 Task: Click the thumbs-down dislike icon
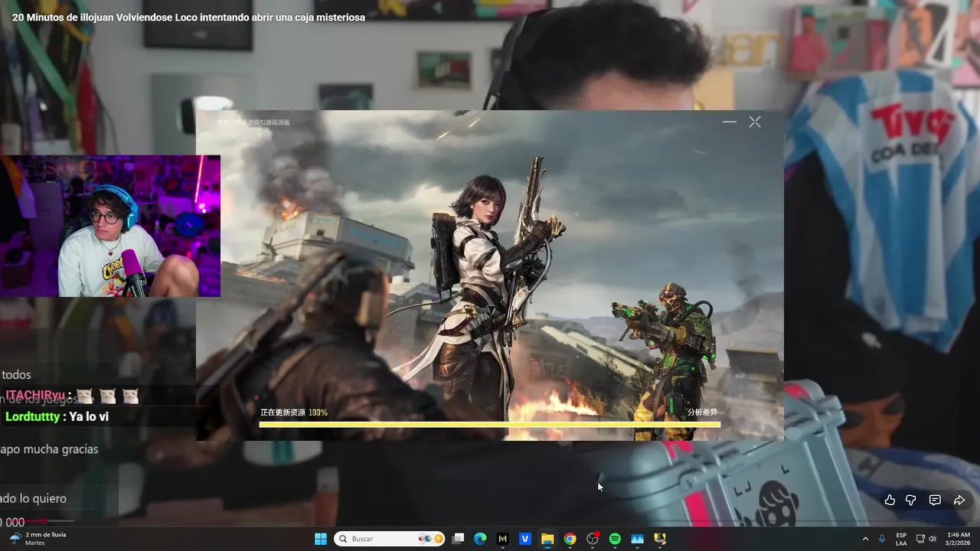[x=911, y=500]
